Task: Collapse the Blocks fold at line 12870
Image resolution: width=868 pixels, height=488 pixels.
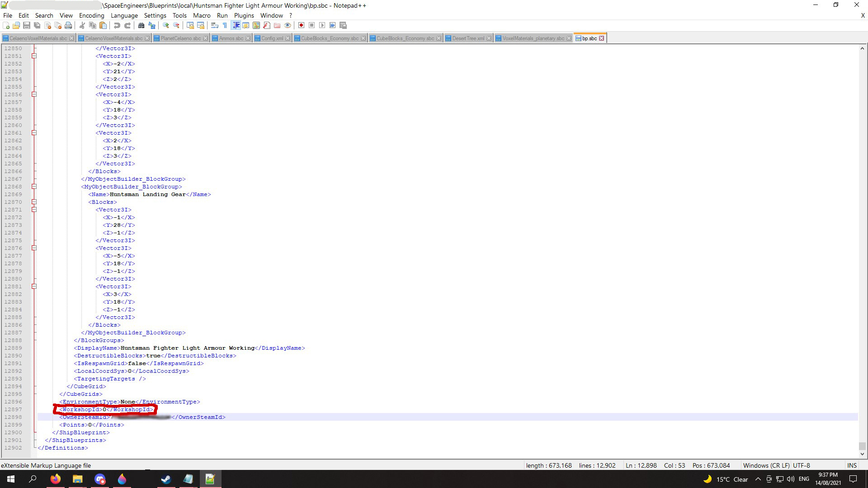Action: click(x=34, y=202)
